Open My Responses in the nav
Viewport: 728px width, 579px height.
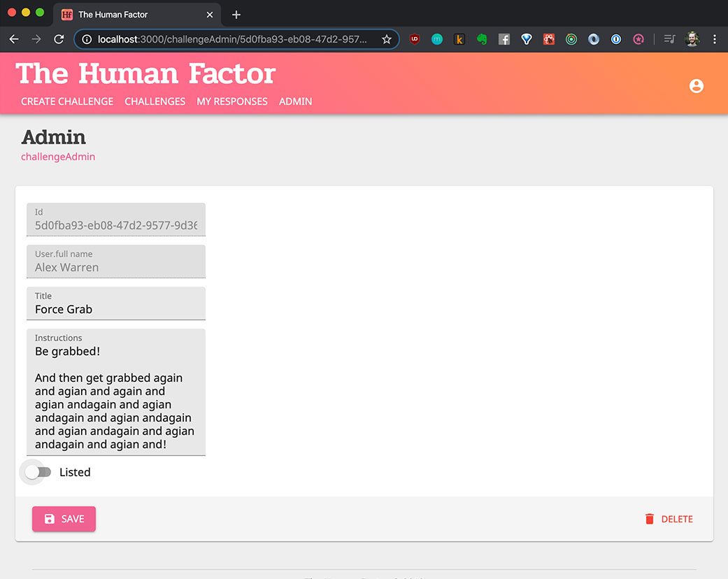click(232, 101)
